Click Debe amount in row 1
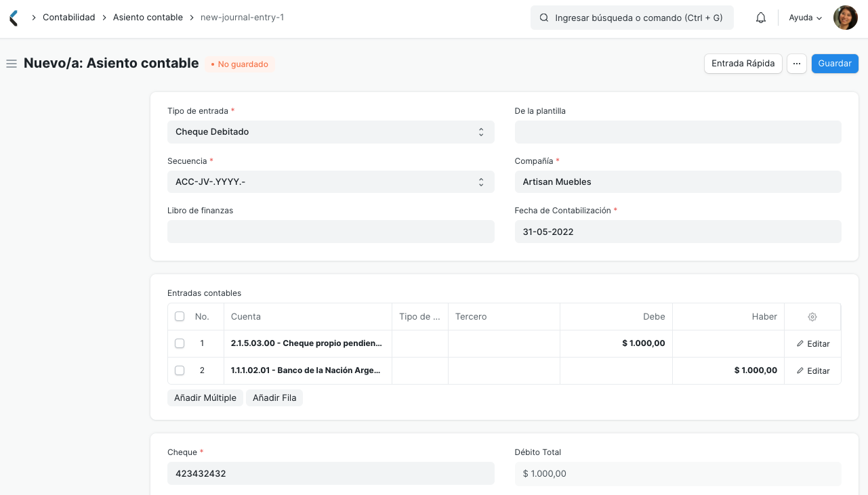868x495 pixels. pos(616,343)
